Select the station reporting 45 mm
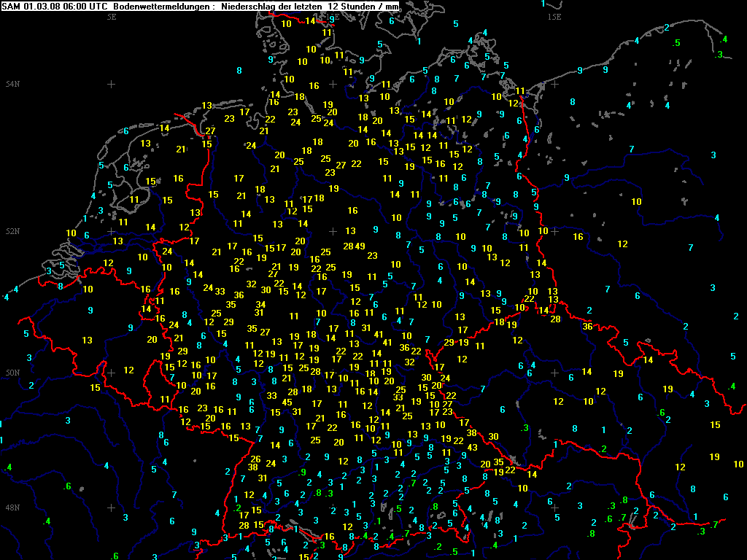Viewport: 747px width, 560px height. click(287, 402)
